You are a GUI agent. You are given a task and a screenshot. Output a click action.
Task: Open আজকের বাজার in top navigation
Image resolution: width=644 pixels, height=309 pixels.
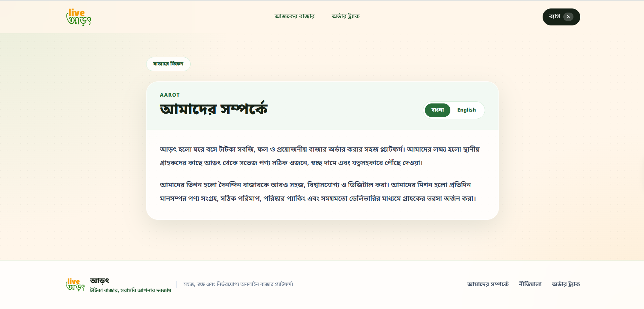pos(294,16)
